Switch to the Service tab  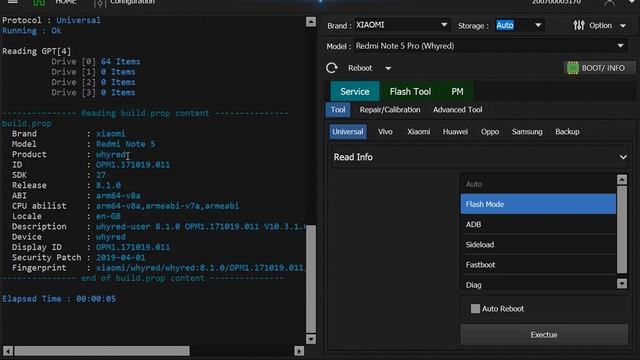pyautogui.click(x=355, y=91)
